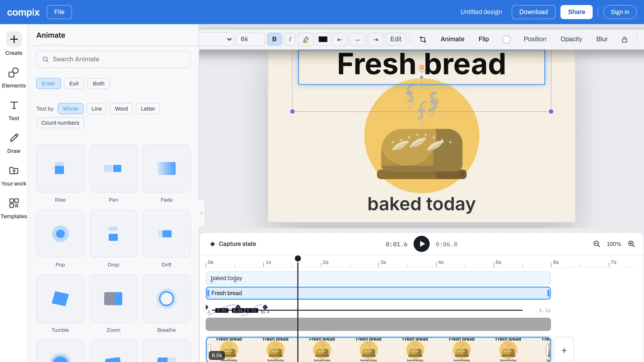Click the Untitled design title

click(481, 12)
